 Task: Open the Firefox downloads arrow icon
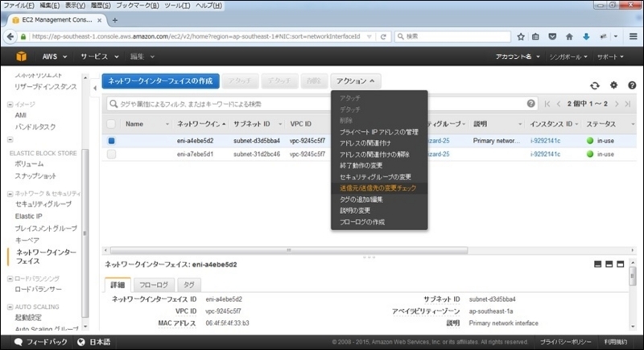(x=586, y=36)
